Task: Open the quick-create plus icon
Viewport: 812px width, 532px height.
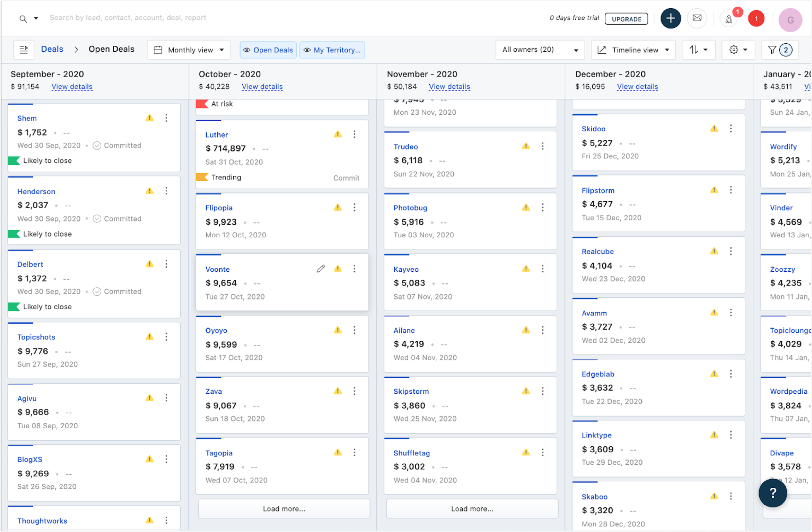Action: (x=670, y=18)
